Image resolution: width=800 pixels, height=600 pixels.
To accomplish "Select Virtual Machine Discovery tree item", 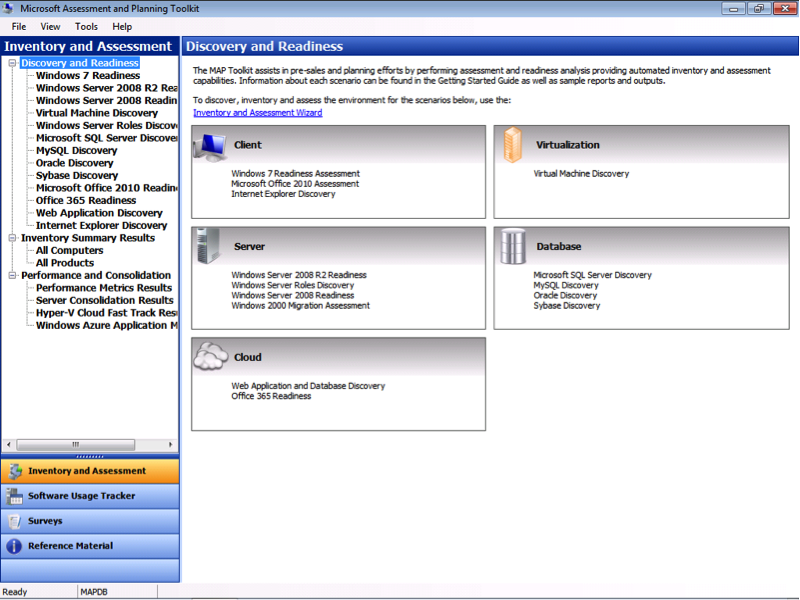I will [x=97, y=113].
